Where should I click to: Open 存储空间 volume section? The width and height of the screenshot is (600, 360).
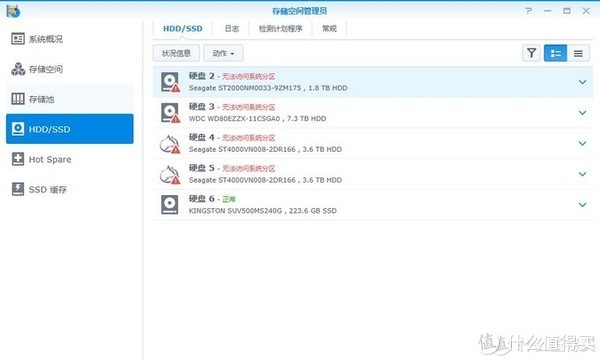[x=70, y=69]
